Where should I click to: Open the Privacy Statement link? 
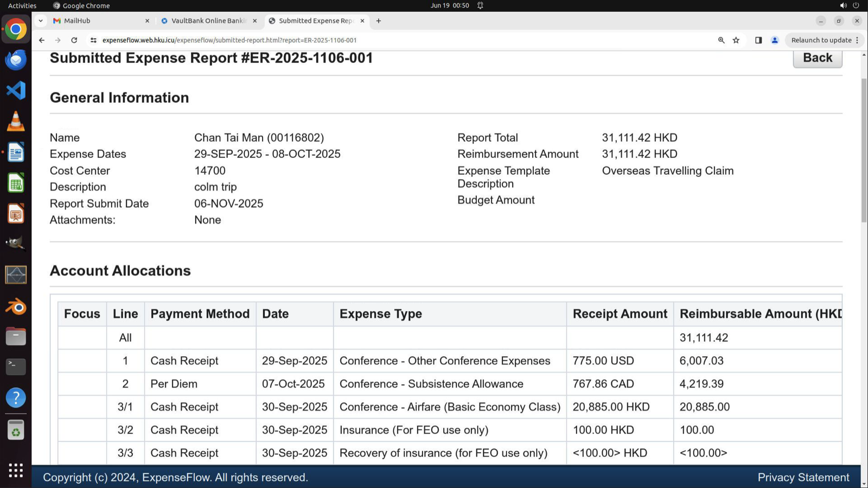click(x=803, y=478)
